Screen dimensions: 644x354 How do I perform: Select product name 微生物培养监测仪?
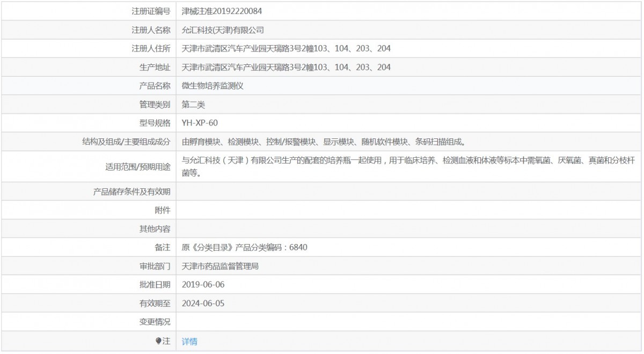(213, 86)
